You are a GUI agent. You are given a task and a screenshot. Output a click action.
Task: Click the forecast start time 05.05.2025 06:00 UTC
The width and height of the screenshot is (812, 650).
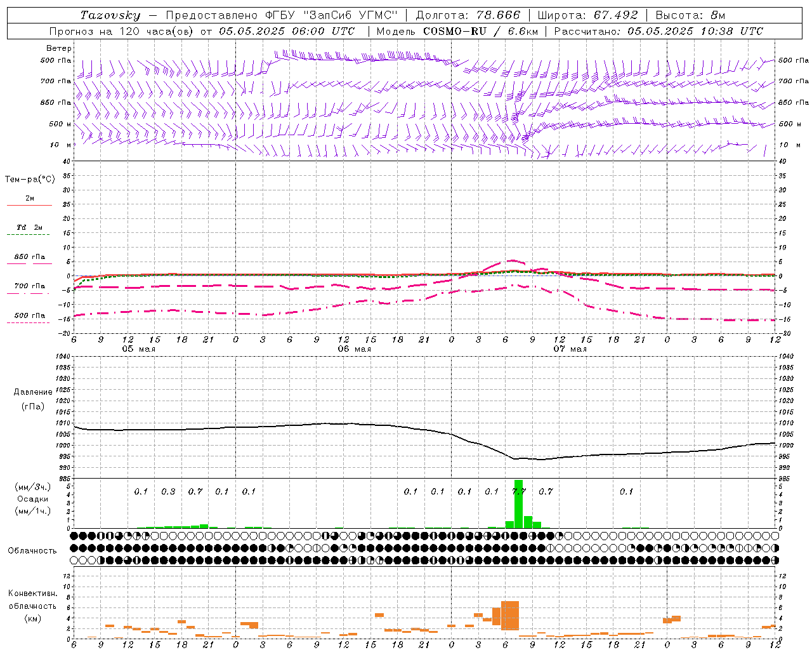[287, 31]
